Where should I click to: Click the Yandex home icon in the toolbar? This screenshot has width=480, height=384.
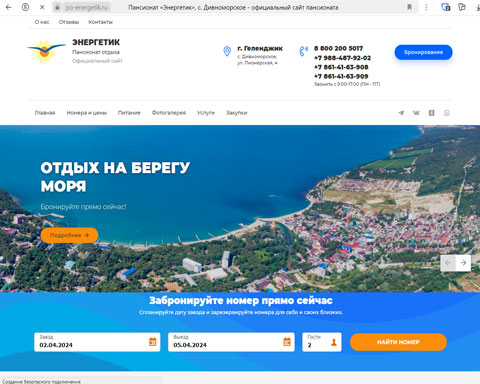click(x=25, y=7)
